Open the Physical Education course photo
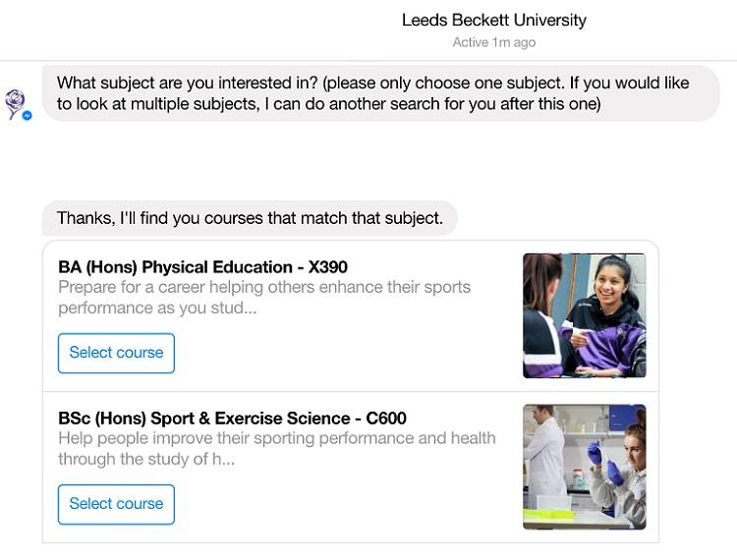Image resolution: width=737 pixels, height=560 pixels. 584,315
